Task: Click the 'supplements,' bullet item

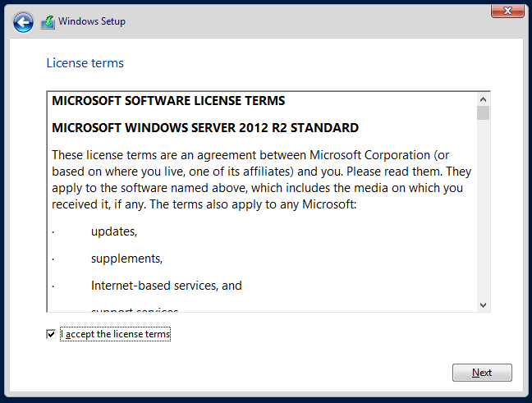Action: click(x=127, y=259)
